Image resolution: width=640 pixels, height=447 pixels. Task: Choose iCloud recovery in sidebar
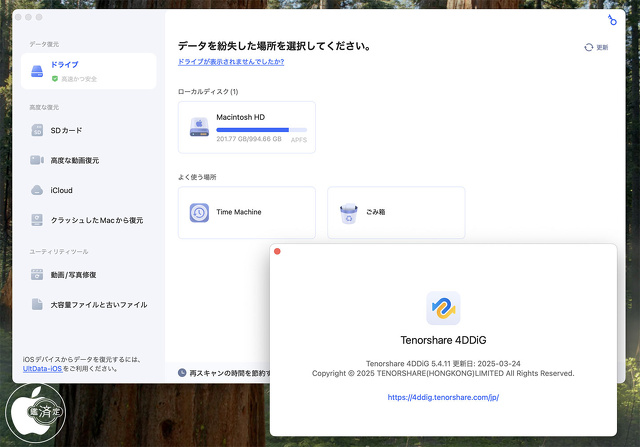(x=89, y=190)
